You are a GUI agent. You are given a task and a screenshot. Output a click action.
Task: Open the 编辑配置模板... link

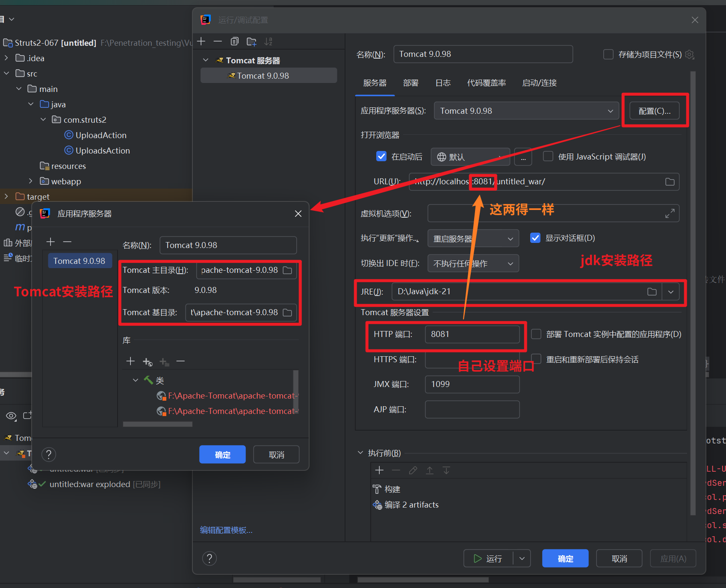226,530
